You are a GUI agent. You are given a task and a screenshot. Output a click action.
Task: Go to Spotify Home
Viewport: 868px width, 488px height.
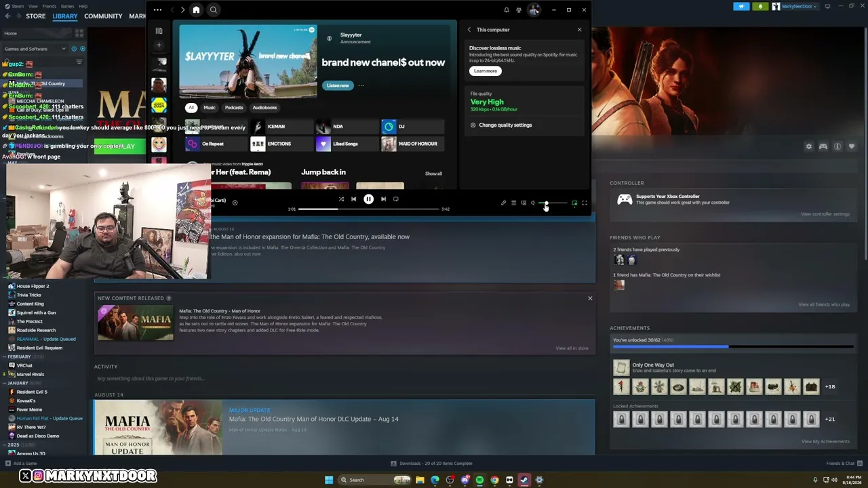pyautogui.click(x=196, y=9)
